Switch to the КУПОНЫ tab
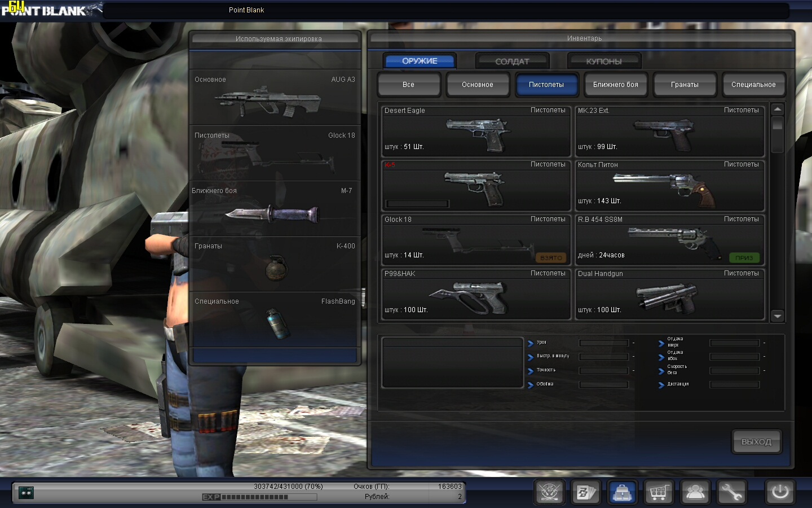This screenshot has width=812, height=508. pyautogui.click(x=604, y=61)
